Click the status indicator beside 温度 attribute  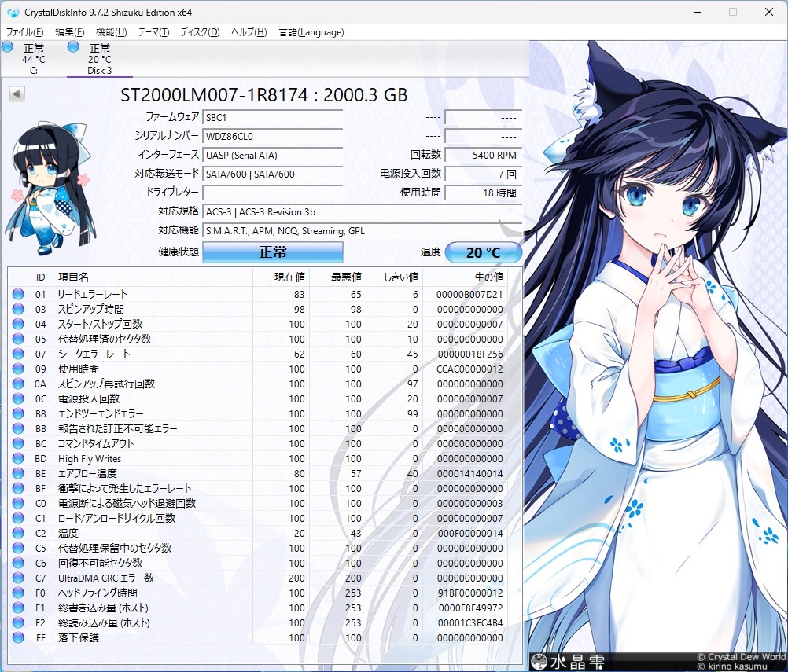(x=17, y=533)
